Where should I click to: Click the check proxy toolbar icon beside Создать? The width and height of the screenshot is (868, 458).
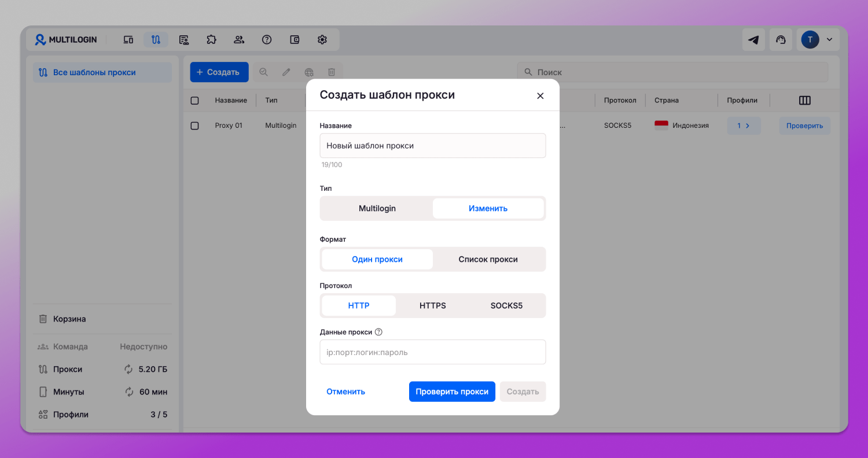pyautogui.click(x=263, y=72)
